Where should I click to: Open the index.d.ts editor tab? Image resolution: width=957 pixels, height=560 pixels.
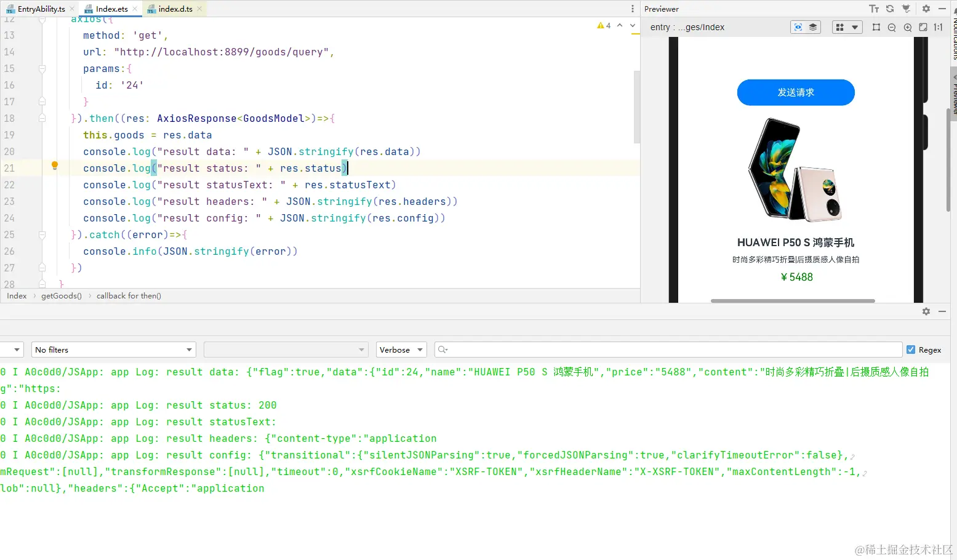pos(175,9)
